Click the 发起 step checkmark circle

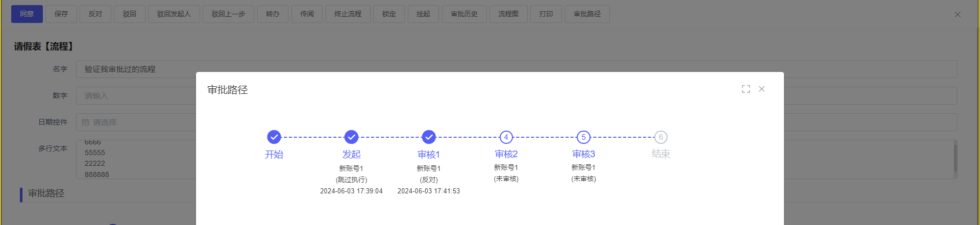[351, 137]
